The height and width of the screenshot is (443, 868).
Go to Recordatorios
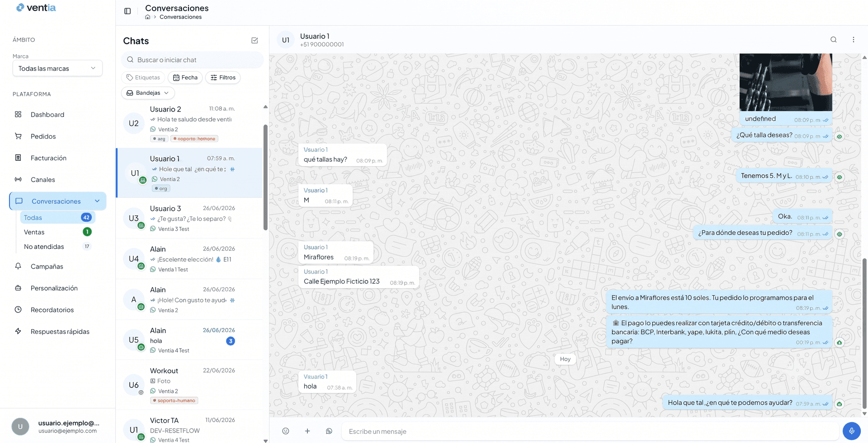click(52, 310)
